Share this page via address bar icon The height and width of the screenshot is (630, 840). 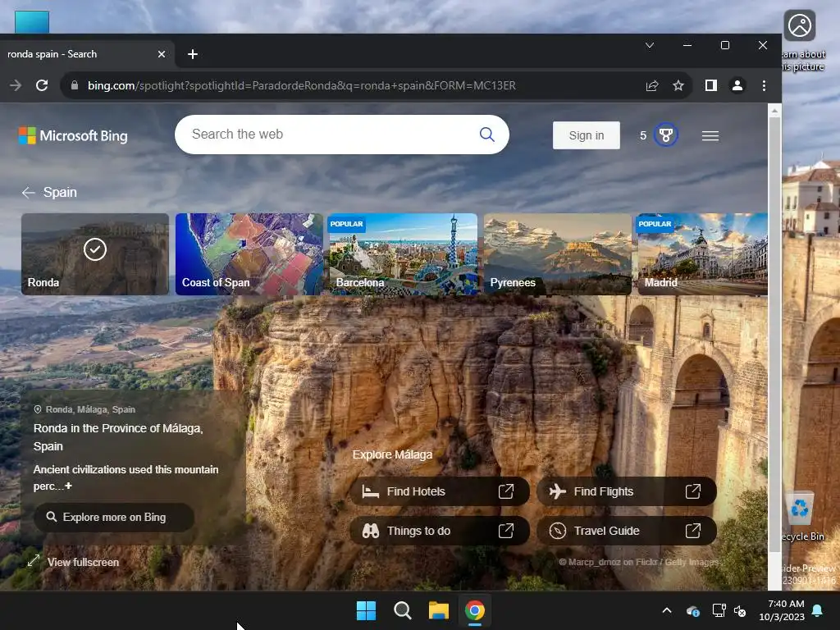(x=652, y=85)
